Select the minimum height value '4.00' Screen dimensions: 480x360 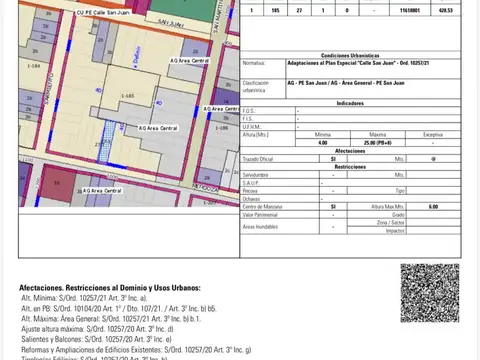tap(323, 143)
